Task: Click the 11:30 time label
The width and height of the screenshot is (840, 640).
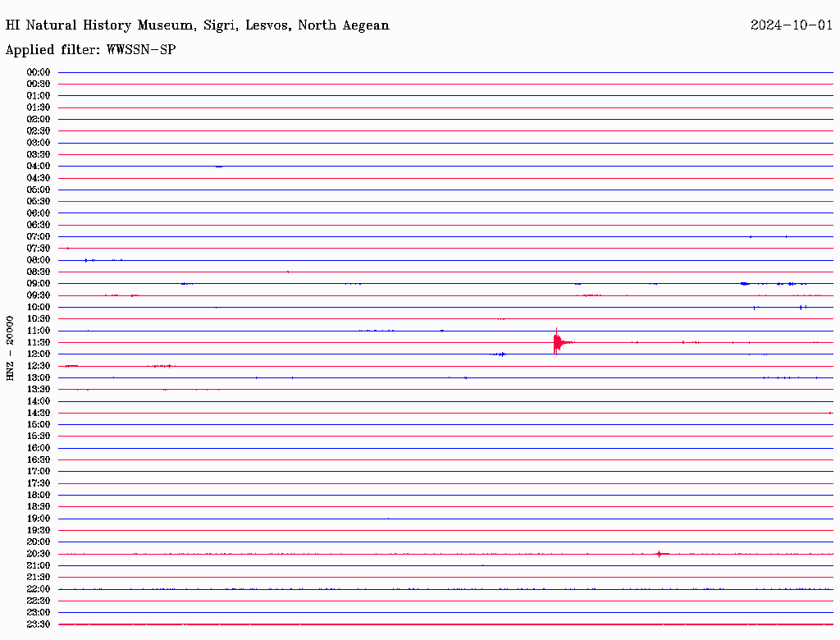Action: (x=39, y=342)
